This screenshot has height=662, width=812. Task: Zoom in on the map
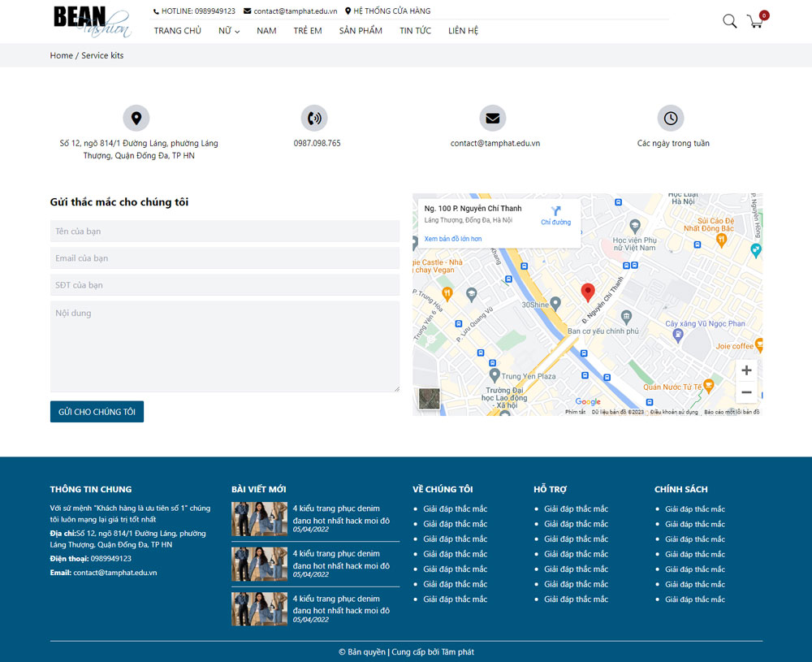click(x=746, y=370)
